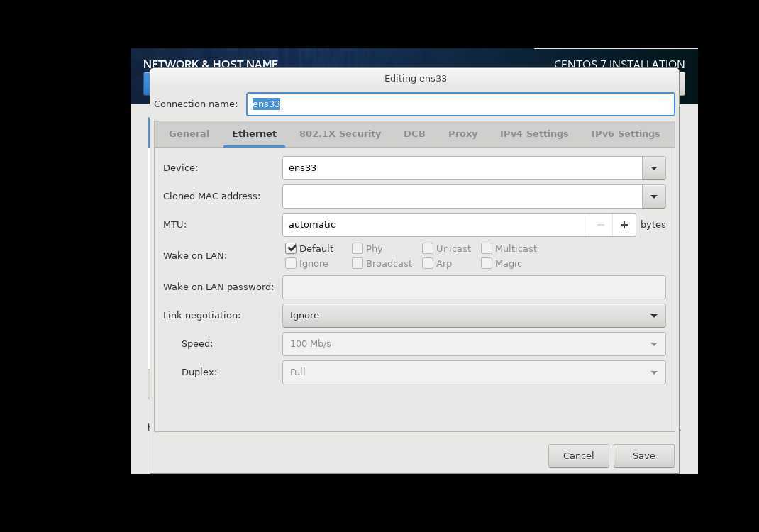Click the Device ens33 text field

[462, 168]
